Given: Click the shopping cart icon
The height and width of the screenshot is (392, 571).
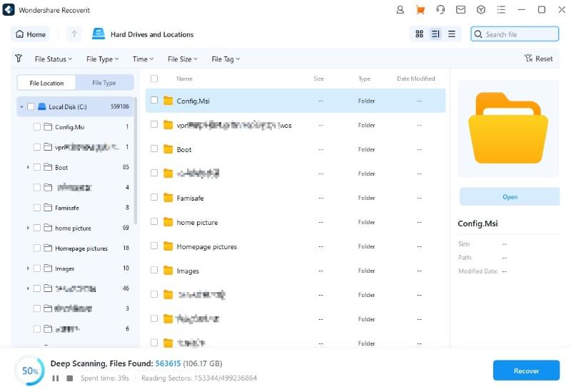Looking at the screenshot, I should (x=420, y=10).
